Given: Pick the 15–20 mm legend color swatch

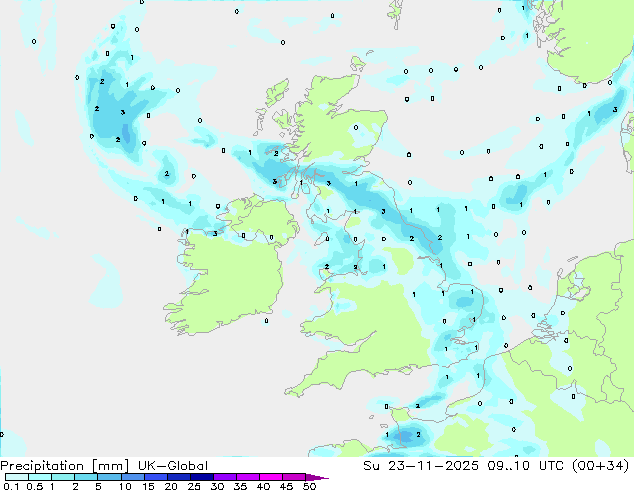Looking at the screenshot, I should click(x=155, y=477).
